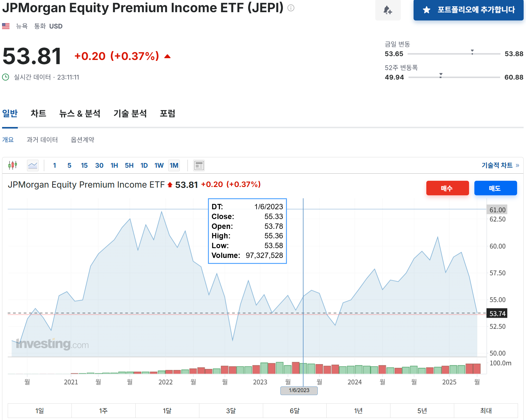Select the 1달 time range

167,411
